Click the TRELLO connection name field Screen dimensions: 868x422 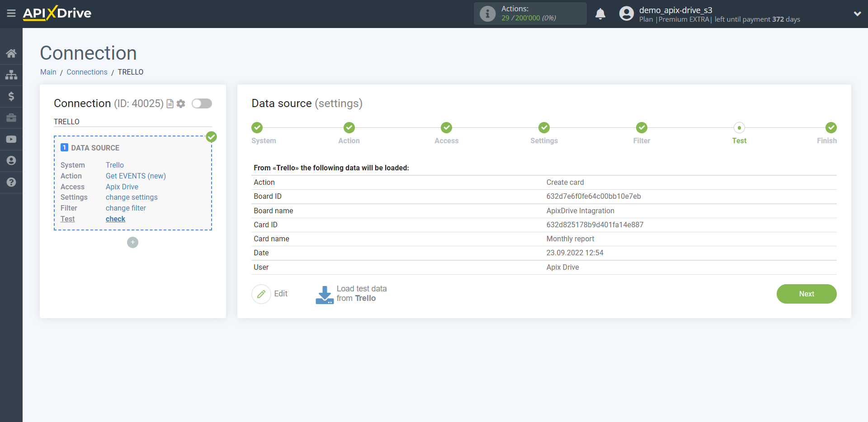point(133,122)
